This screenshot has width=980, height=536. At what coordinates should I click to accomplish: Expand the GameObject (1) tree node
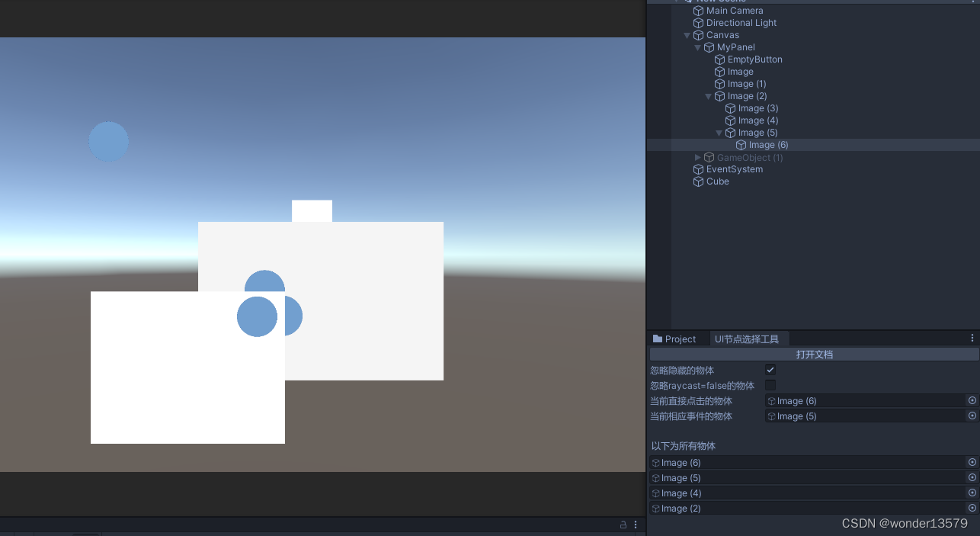coord(697,157)
